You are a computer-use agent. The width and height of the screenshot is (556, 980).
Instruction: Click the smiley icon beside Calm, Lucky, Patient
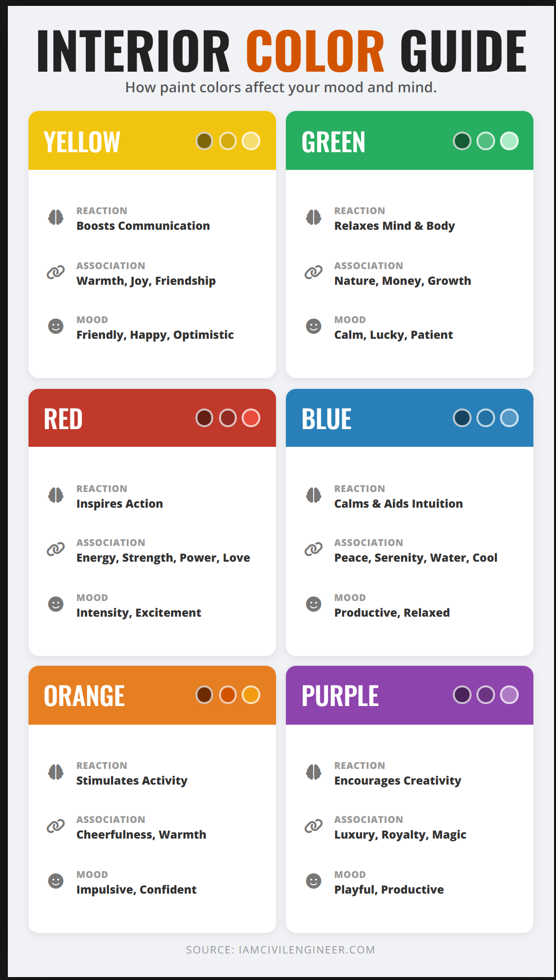pos(313,326)
